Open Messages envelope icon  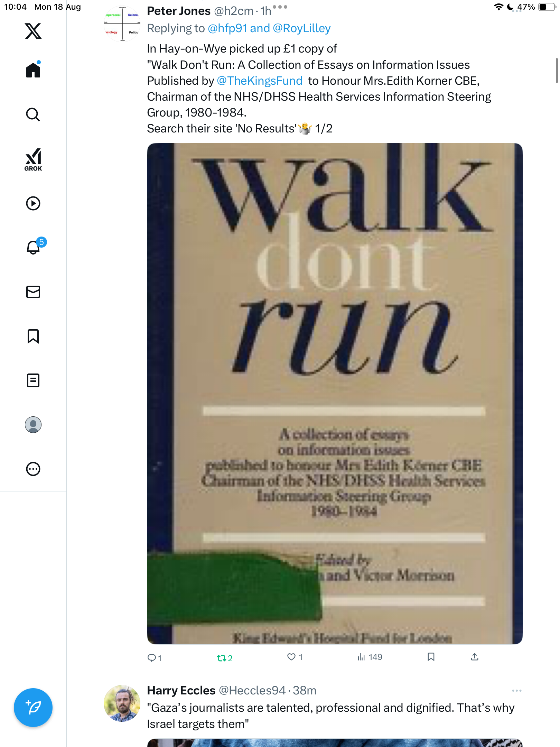click(x=33, y=292)
